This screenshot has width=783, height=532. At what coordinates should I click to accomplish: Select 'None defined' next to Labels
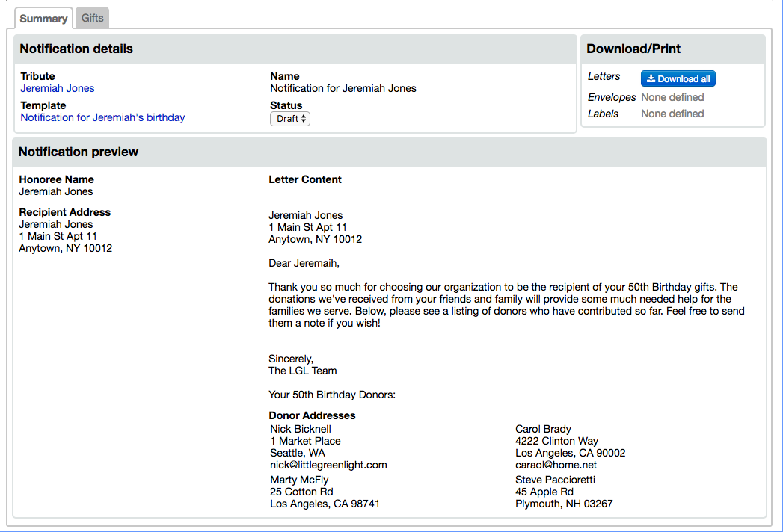pyautogui.click(x=672, y=114)
